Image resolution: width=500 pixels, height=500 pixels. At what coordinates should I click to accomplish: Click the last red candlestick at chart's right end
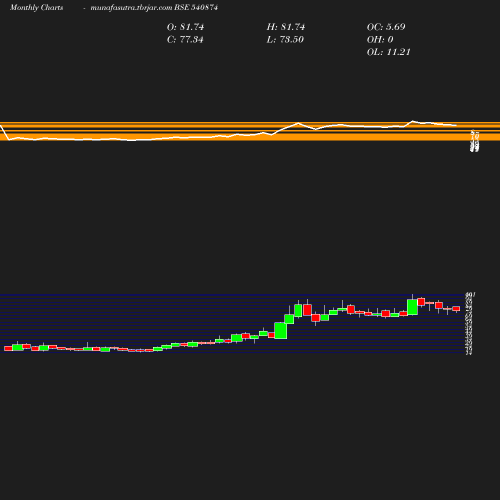[x=456, y=309]
